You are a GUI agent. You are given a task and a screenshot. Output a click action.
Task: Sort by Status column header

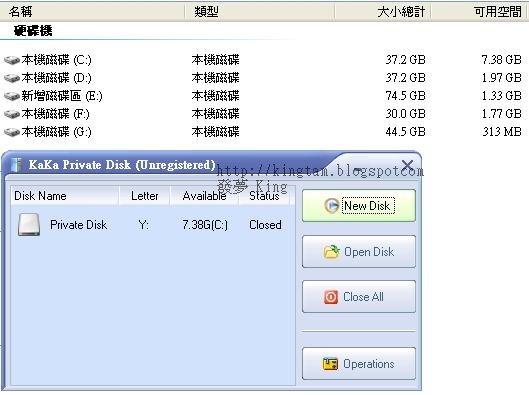click(264, 196)
